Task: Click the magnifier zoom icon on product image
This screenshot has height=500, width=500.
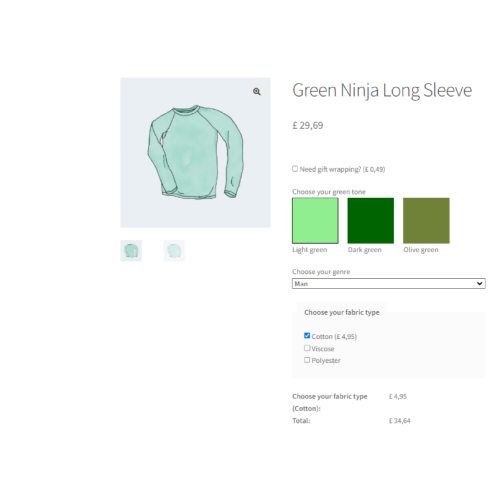Action: pyautogui.click(x=256, y=91)
